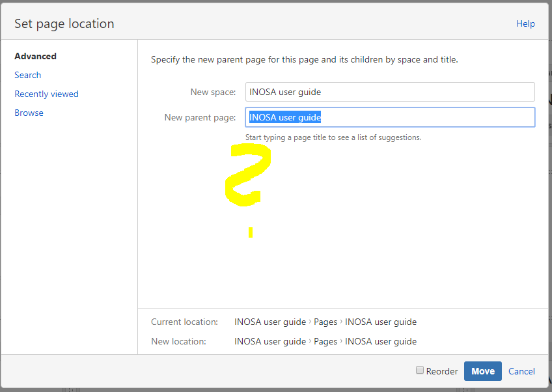This screenshot has width=552, height=392.
Task: Open the Recently viewed tab
Action: coord(46,94)
